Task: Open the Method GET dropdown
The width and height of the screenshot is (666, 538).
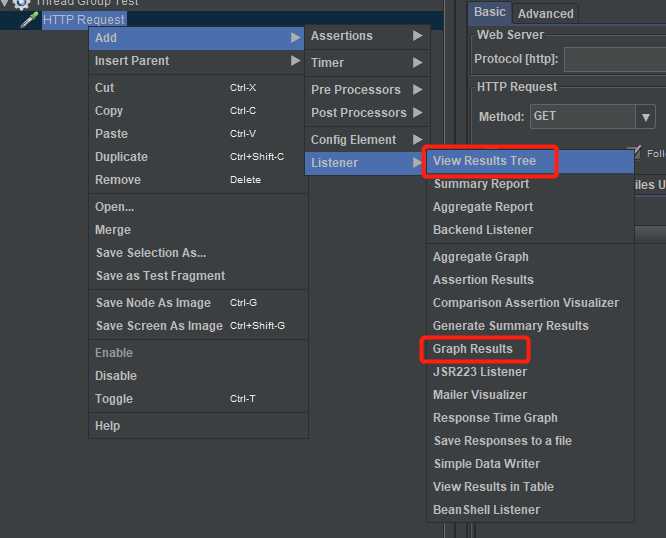Action: [x=645, y=117]
